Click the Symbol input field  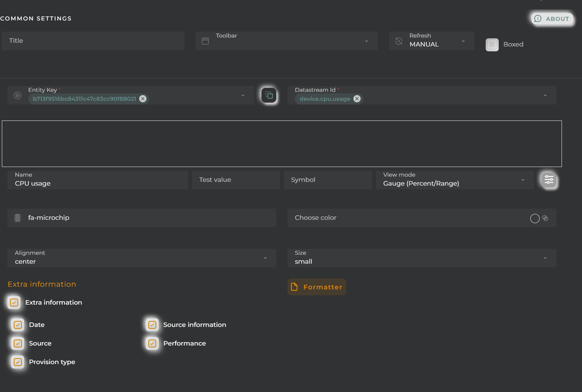pos(328,180)
